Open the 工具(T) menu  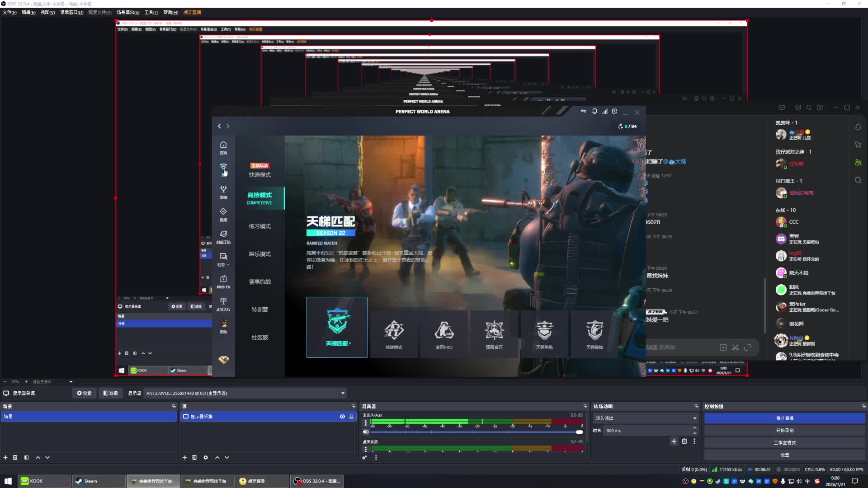click(x=151, y=12)
